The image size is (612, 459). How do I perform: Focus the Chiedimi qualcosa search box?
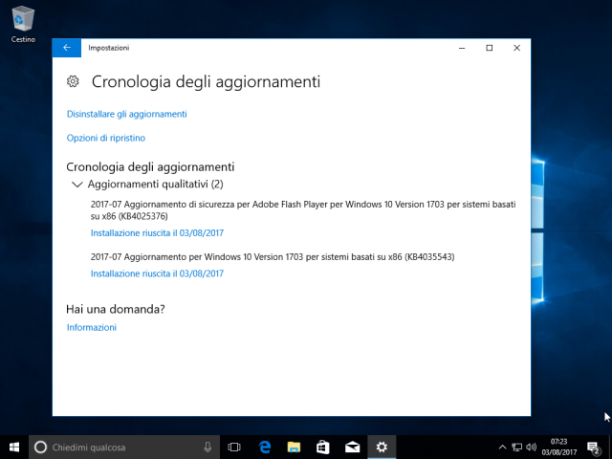coord(124,447)
